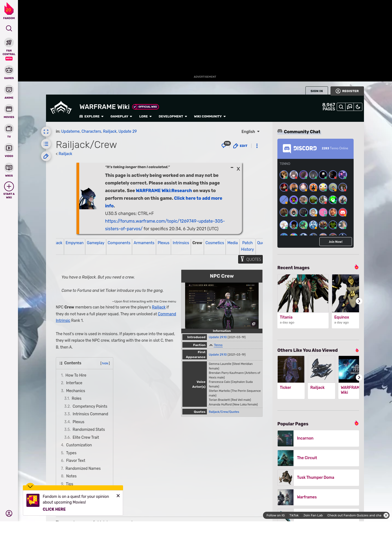The width and height of the screenshot is (392, 545).
Task: Open the Video sidebar icon
Action: click(x=9, y=148)
